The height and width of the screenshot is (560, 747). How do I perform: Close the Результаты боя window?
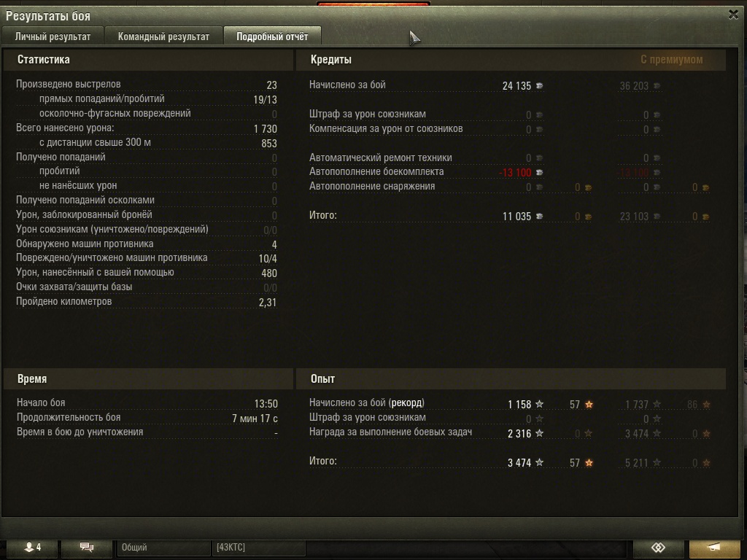tap(734, 15)
